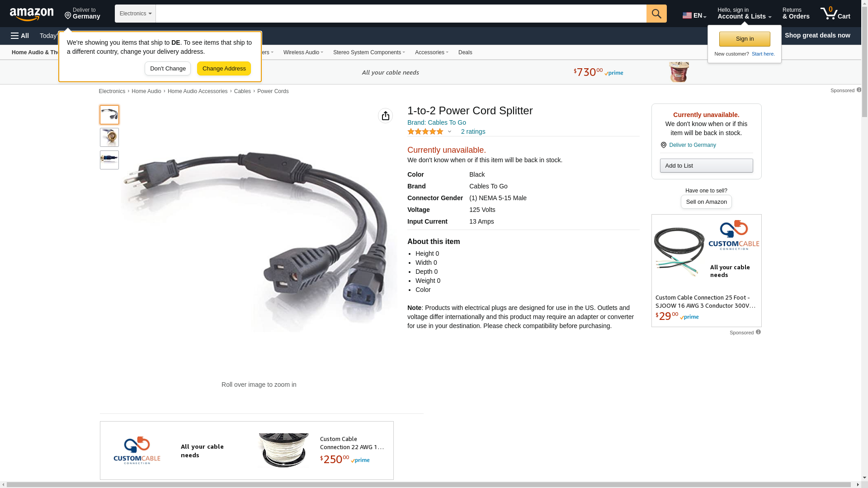
Task: Select the third product thumbnail
Action: pyautogui.click(x=109, y=160)
